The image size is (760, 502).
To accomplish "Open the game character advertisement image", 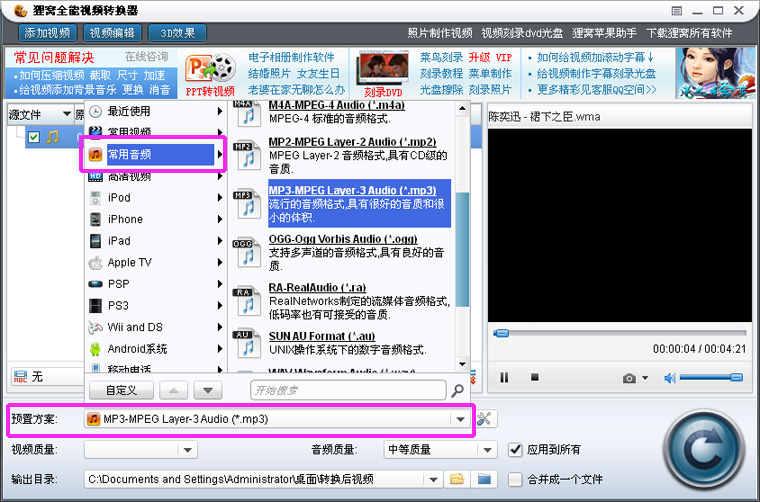I will coord(715,73).
